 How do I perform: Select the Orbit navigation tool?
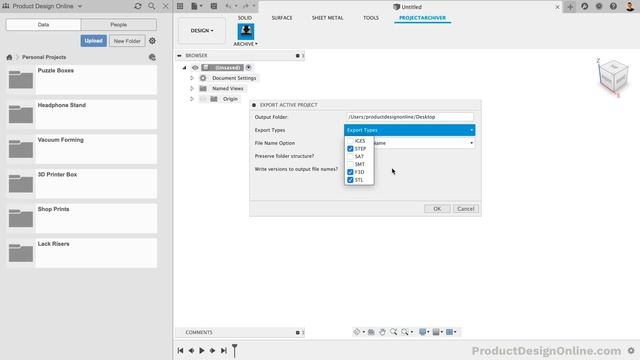coord(357,332)
